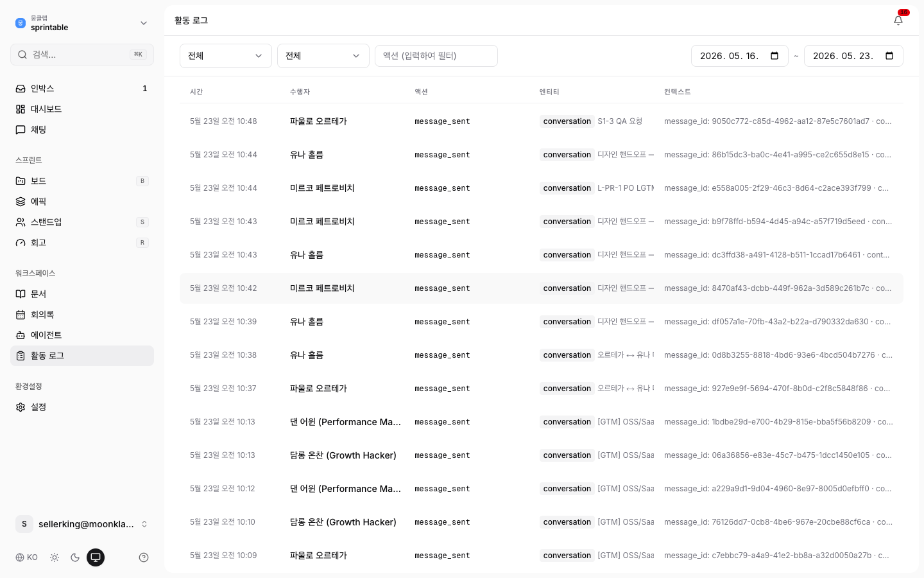Open 회의록 sidebar item
Image resolution: width=924 pixels, height=578 pixels.
pos(82,315)
